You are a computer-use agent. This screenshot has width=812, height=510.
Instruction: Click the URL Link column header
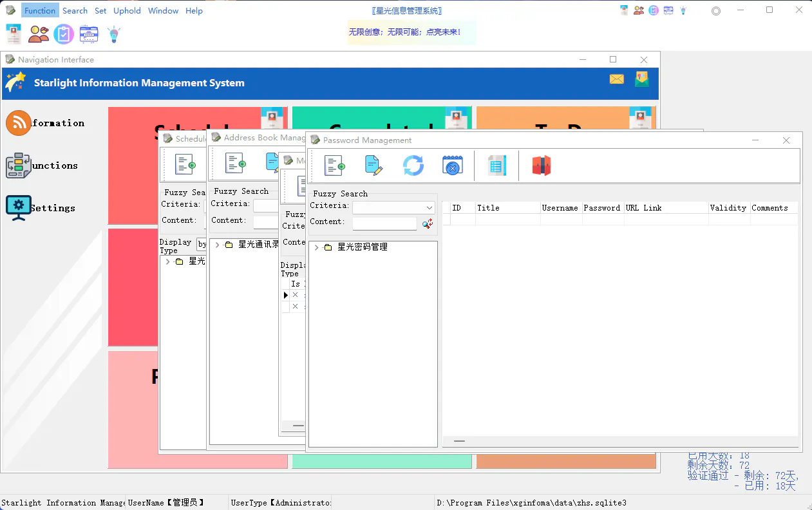[x=666, y=208]
